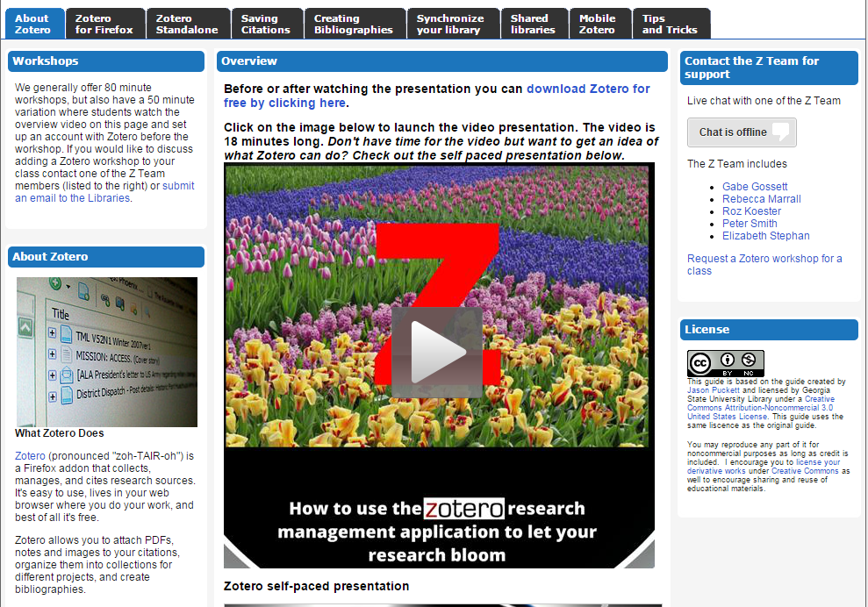Click the About Zotero sidebar box heading
Viewport: 868px width, 607px height.
[x=105, y=257]
